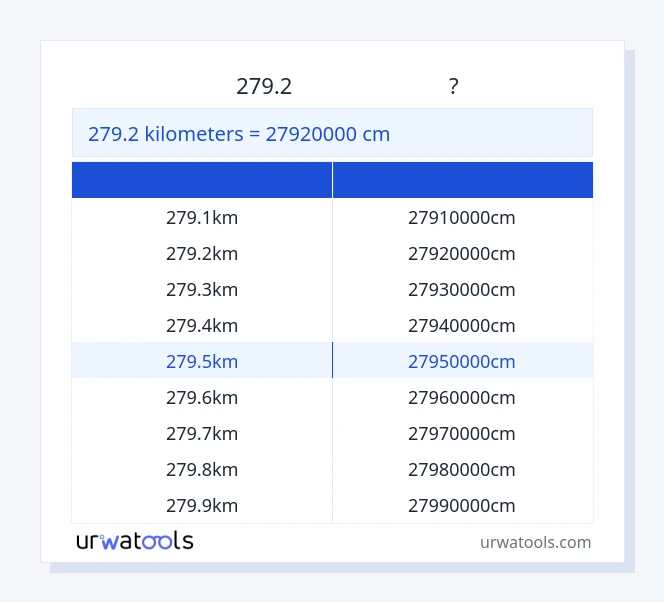This screenshot has height=602, width=664.
Task: Click the 27920000cm cell in the table
Action: click(x=462, y=254)
